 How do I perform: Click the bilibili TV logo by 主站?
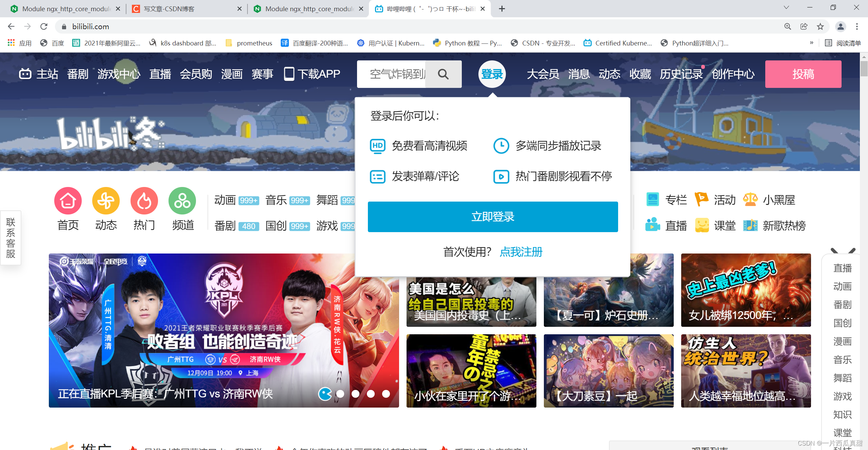tap(25, 74)
